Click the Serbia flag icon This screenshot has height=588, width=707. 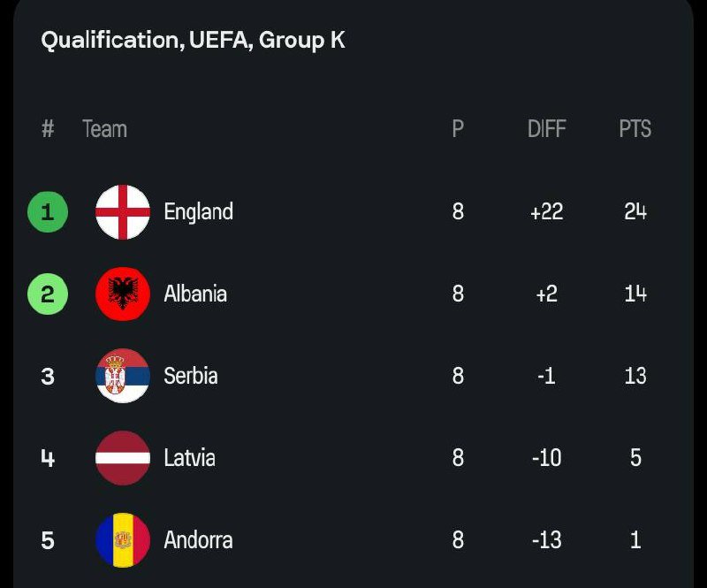[x=123, y=376]
